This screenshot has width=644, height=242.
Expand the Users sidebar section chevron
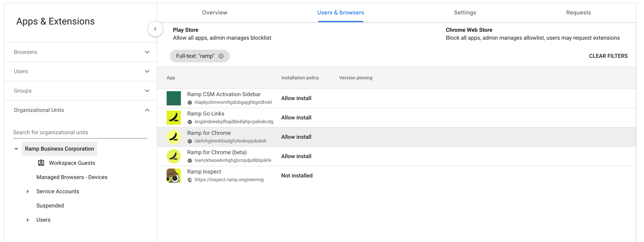[147, 71]
